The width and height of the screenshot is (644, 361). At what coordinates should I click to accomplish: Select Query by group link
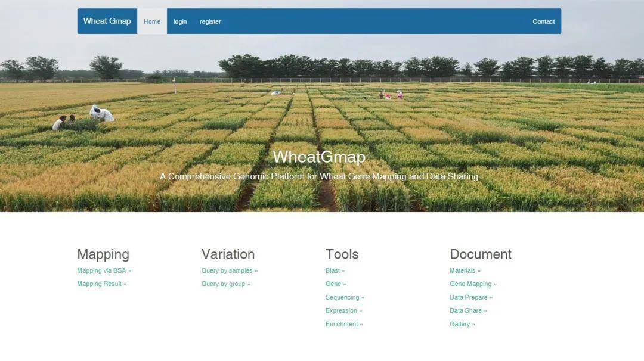pos(225,284)
